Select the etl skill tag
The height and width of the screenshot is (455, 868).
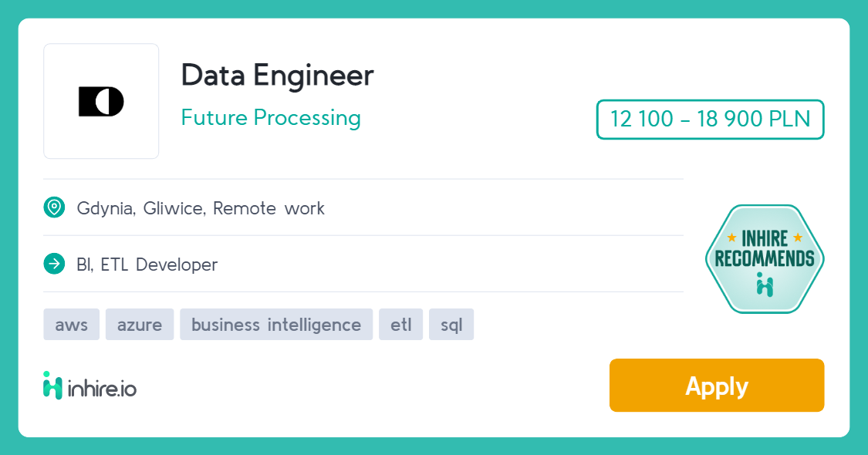coord(400,325)
